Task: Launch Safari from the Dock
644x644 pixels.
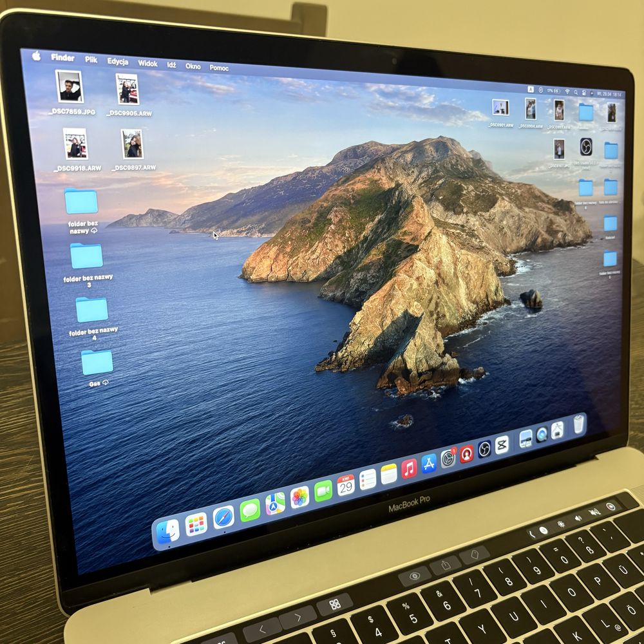Action: tap(223, 518)
